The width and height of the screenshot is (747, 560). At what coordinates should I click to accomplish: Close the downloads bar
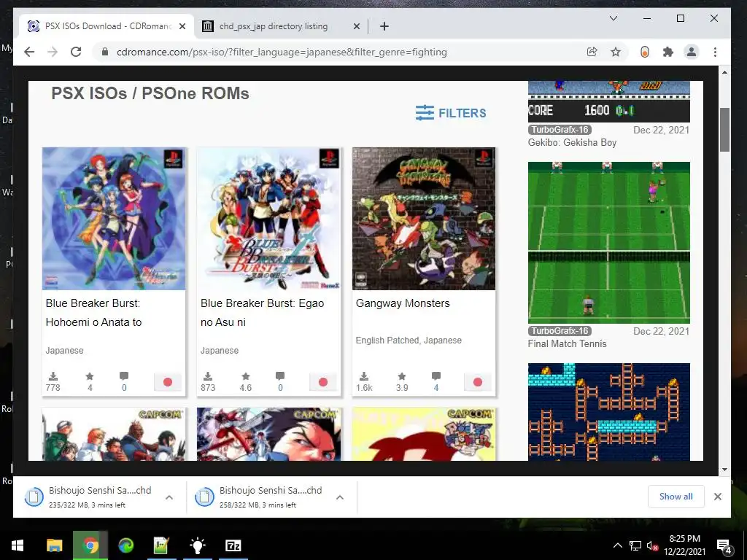[718, 497]
